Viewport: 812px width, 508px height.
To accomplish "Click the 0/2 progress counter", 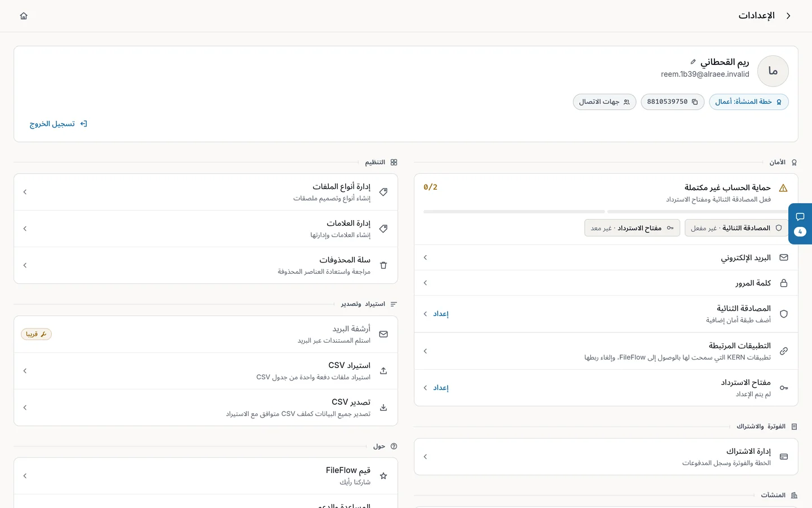I will [x=430, y=187].
